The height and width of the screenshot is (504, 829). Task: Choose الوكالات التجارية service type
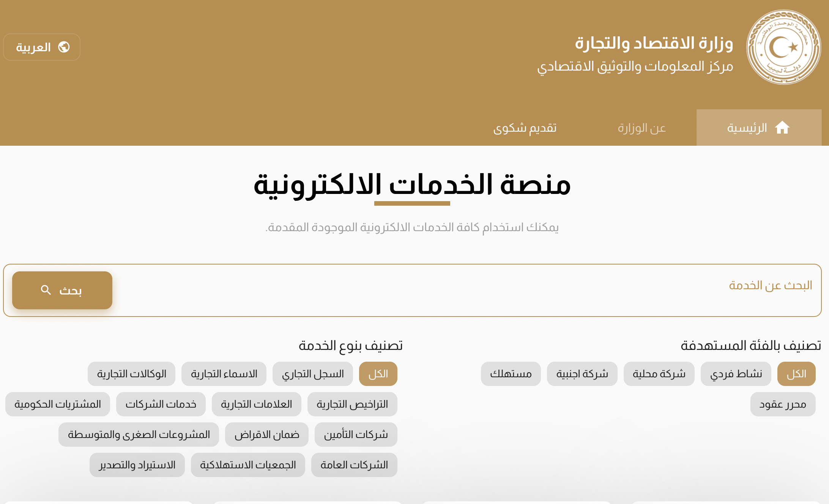point(131,374)
